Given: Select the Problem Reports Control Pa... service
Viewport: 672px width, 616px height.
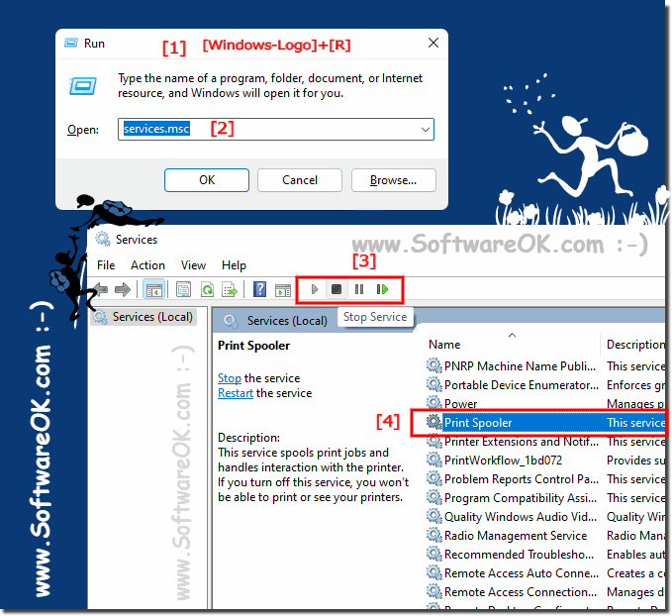Looking at the screenshot, I should pos(522,478).
